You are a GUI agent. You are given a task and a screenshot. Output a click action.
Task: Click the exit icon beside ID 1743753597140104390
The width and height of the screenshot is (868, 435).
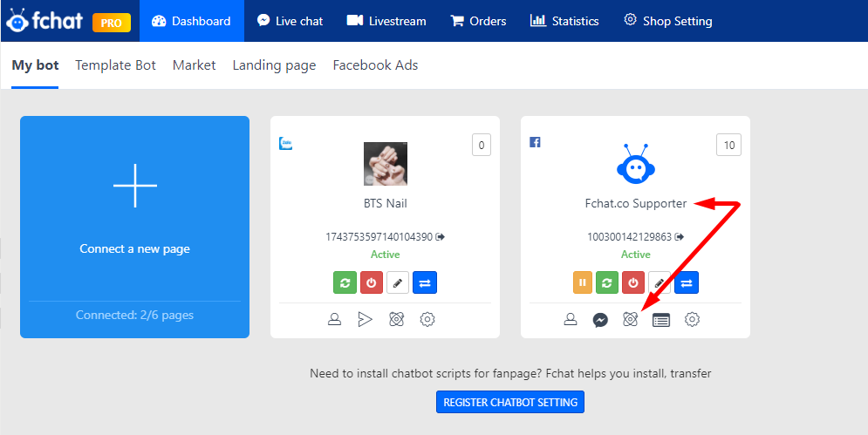[x=440, y=237]
